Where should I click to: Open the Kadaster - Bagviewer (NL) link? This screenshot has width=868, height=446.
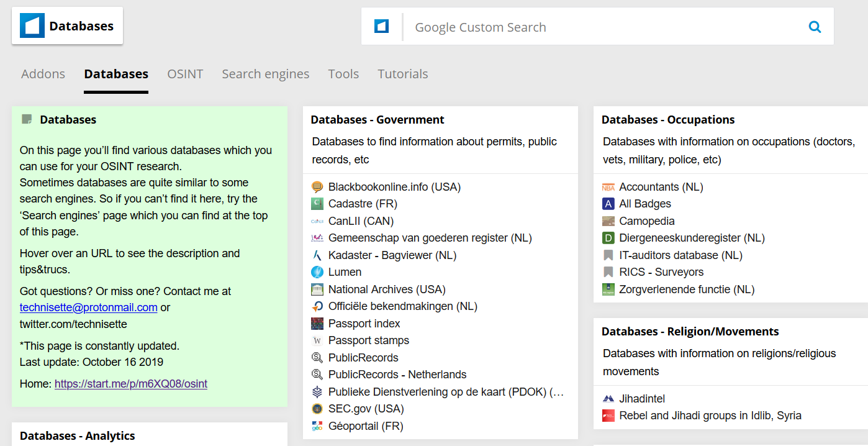tap(392, 255)
